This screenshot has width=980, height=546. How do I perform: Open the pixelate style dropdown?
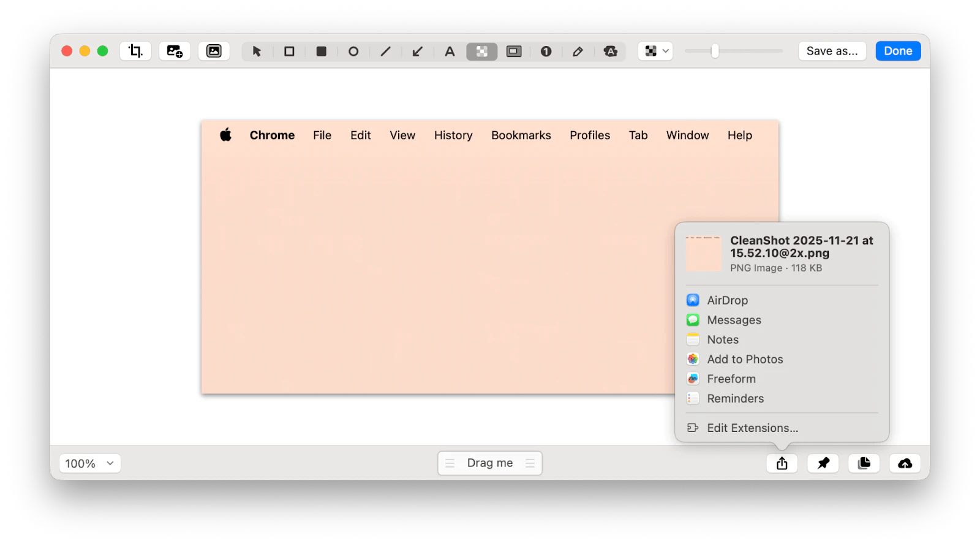[655, 51]
